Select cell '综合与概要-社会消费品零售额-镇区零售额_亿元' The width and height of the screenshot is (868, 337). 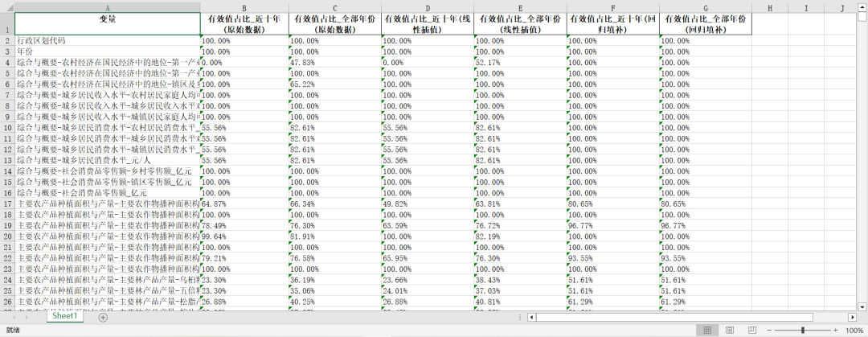(x=108, y=182)
